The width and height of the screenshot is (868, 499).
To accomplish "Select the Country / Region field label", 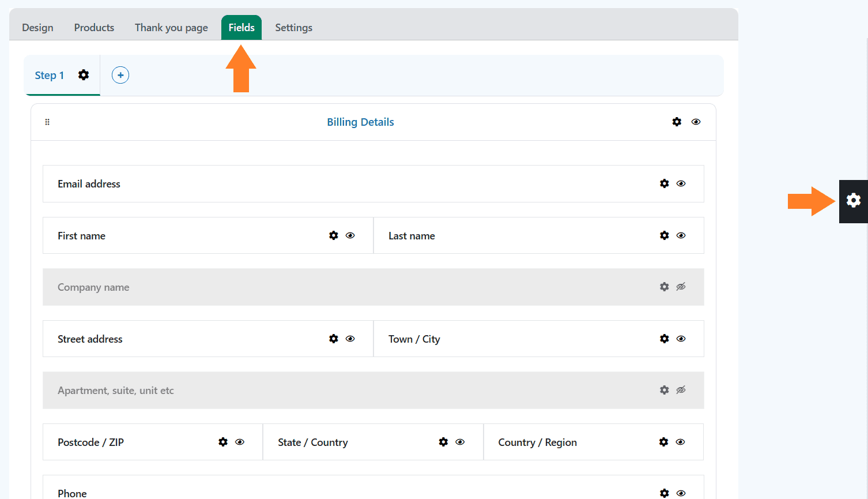I will (538, 442).
